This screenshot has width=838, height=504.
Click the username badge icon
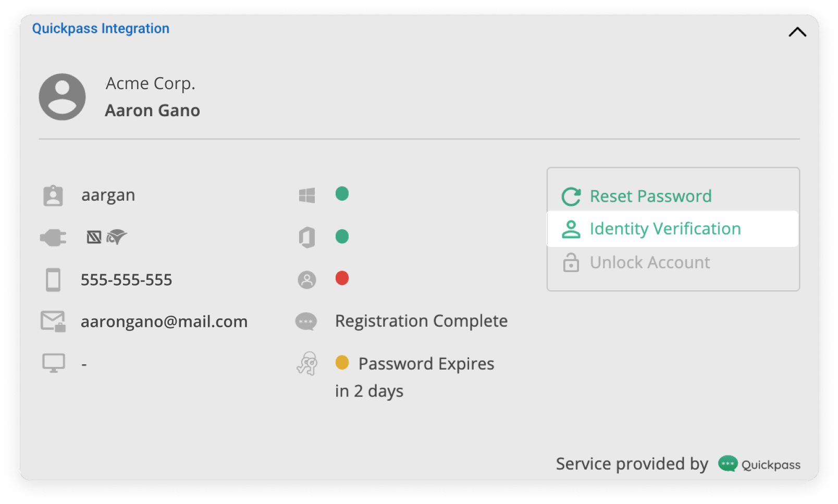(53, 196)
